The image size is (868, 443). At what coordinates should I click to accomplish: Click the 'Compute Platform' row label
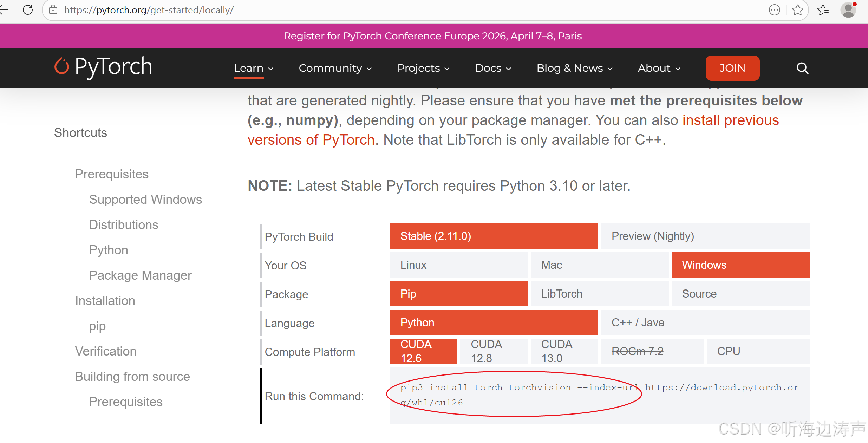pyautogui.click(x=310, y=352)
